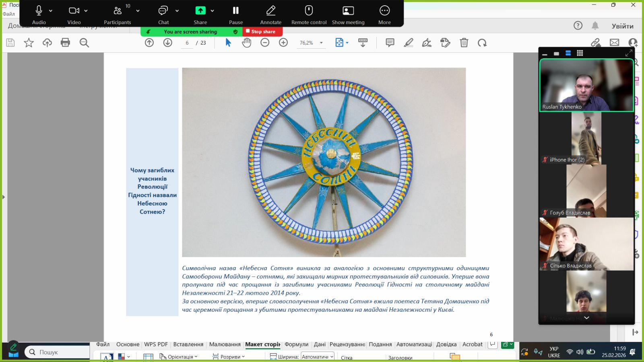Minimize the Zoom video panel to a bar
The width and height of the screenshot is (644, 362).
point(545,53)
